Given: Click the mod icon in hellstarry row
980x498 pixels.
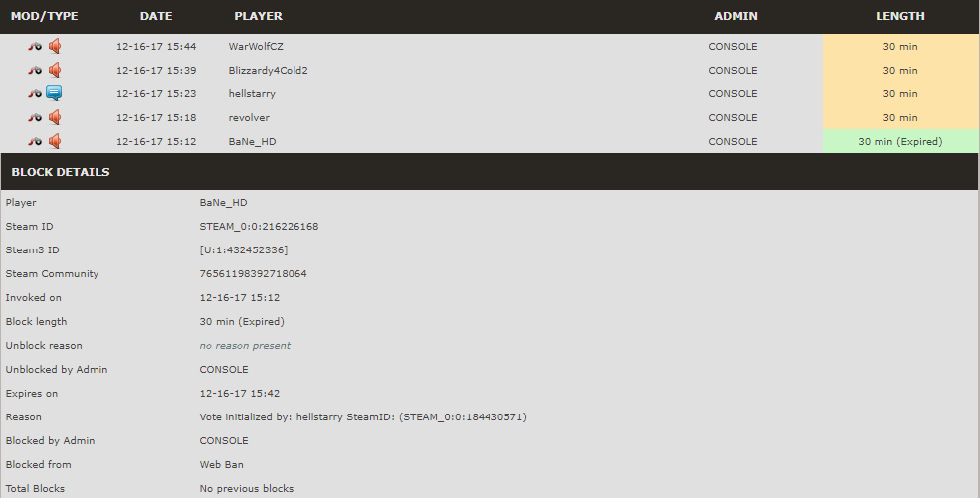Looking at the screenshot, I should tap(35, 93).
